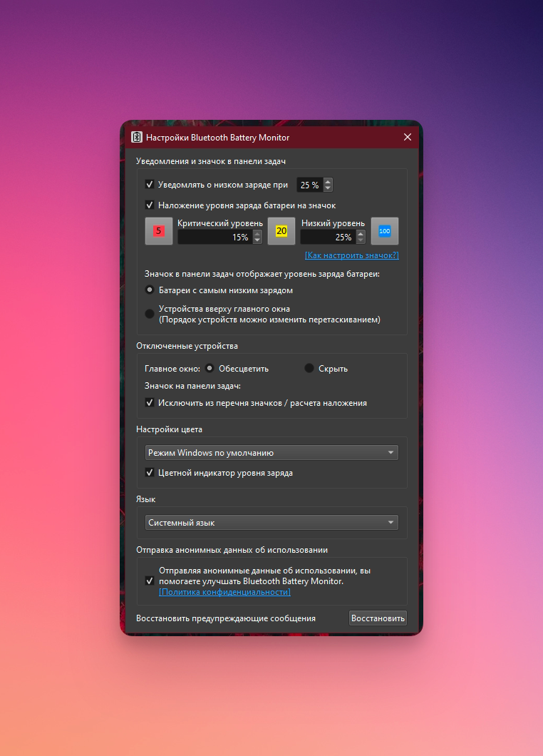Click the 'Уведомления и значок в панели задач' heading
Image resolution: width=543 pixels, height=756 pixels.
coord(210,161)
